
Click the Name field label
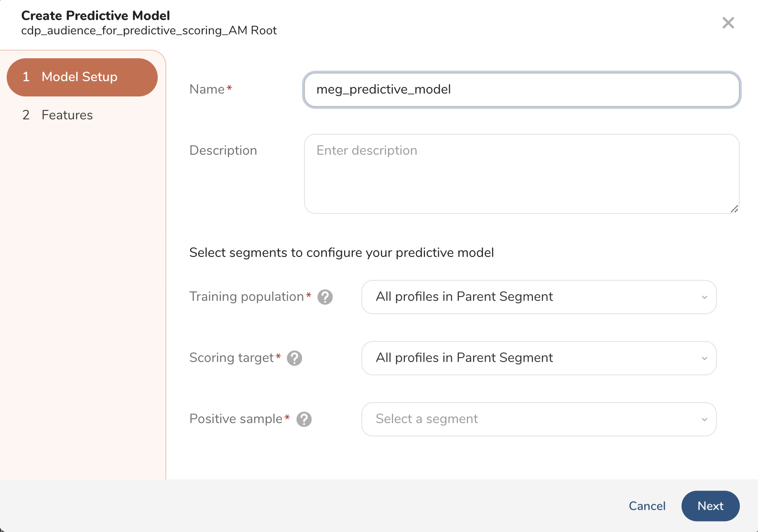207,89
